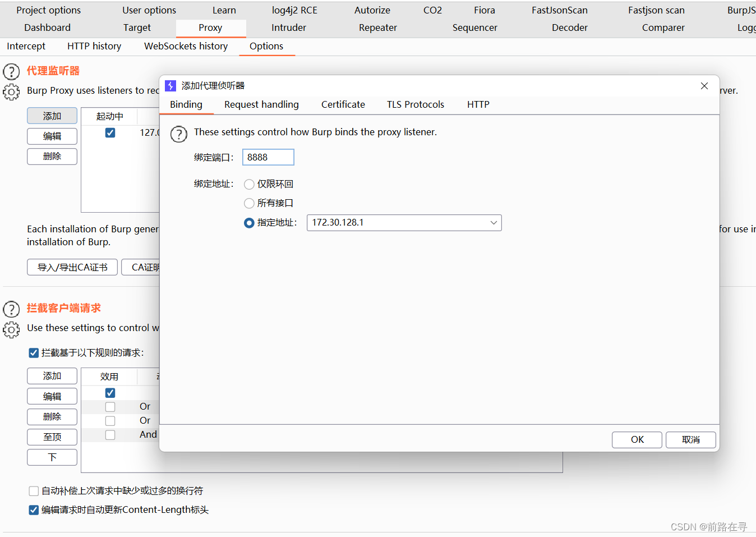The width and height of the screenshot is (756, 537).
Task: Click 删除 button for proxy listeners
Action: [x=52, y=156]
